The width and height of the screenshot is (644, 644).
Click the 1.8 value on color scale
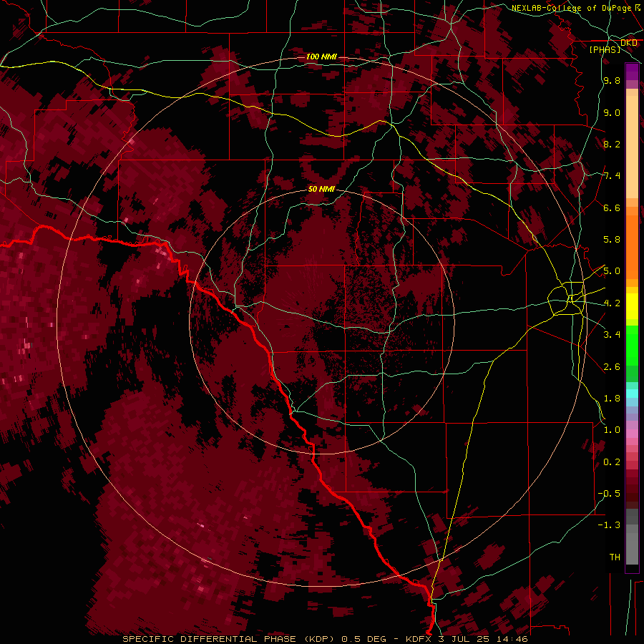point(612,399)
